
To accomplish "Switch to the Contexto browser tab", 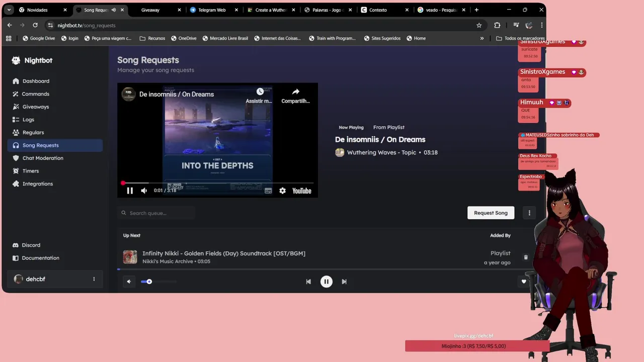I will coord(383,10).
